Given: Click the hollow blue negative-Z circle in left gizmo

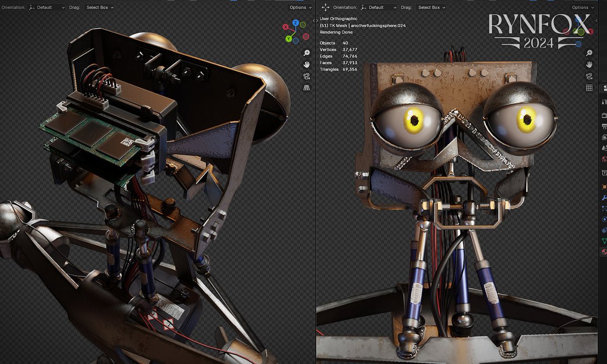Looking at the screenshot, I should point(296,39).
